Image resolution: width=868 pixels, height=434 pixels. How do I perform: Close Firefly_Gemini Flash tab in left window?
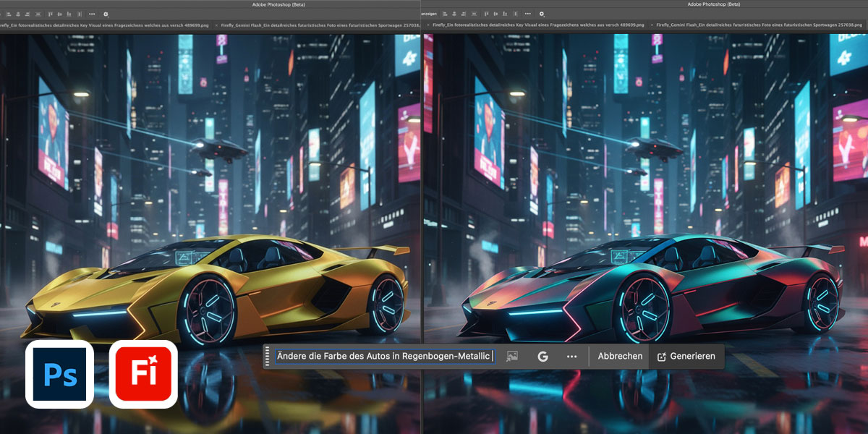click(x=216, y=25)
